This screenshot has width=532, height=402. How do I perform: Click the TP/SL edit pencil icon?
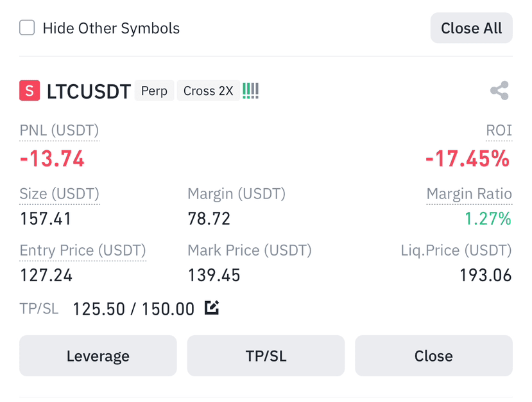point(212,308)
